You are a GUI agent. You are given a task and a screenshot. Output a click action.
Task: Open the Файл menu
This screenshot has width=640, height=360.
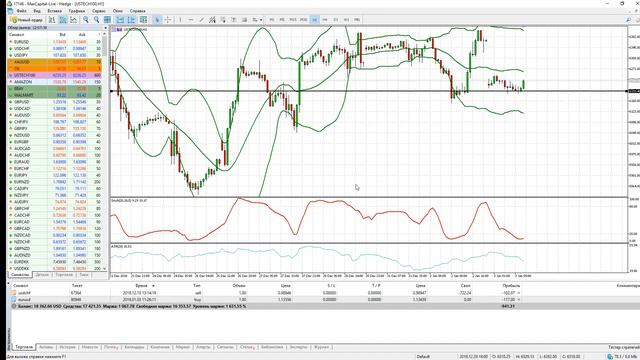(x=22, y=11)
